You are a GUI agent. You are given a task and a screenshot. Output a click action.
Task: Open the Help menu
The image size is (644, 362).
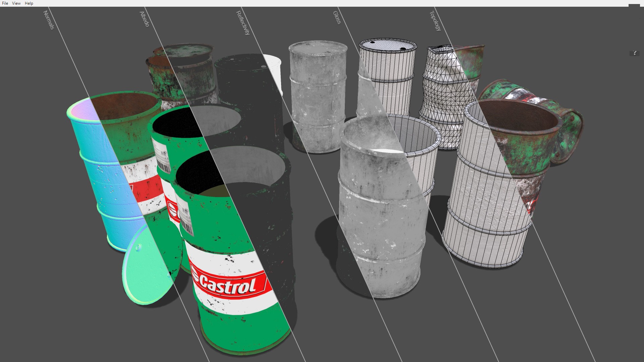point(29,3)
